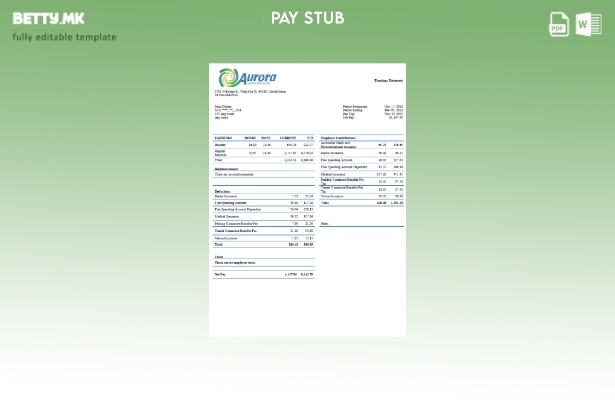Click the pay period dates block

(372, 112)
